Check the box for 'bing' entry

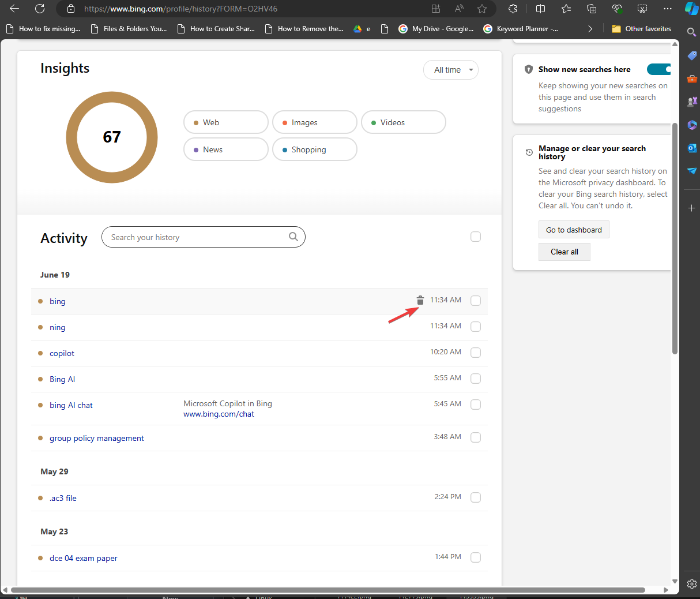(476, 301)
